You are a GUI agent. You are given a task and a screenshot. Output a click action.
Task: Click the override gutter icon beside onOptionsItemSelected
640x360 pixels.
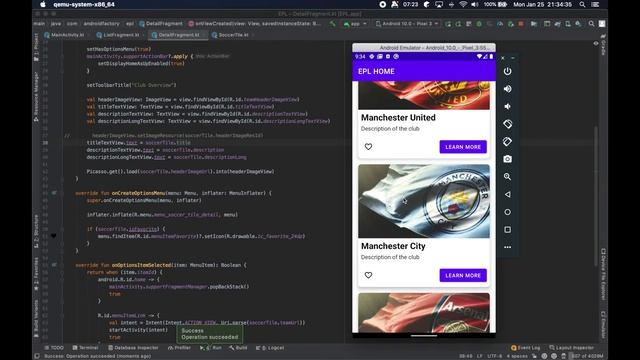coord(54,265)
